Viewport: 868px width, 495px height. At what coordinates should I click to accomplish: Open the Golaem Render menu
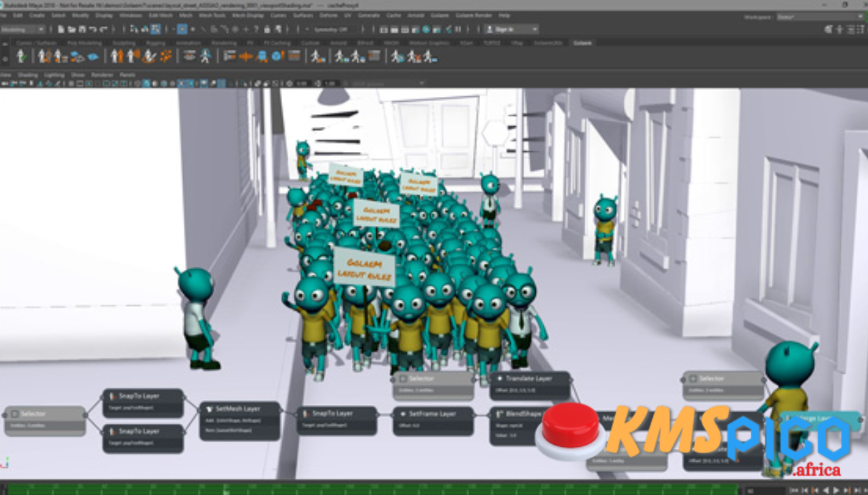(x=474, y=15)
